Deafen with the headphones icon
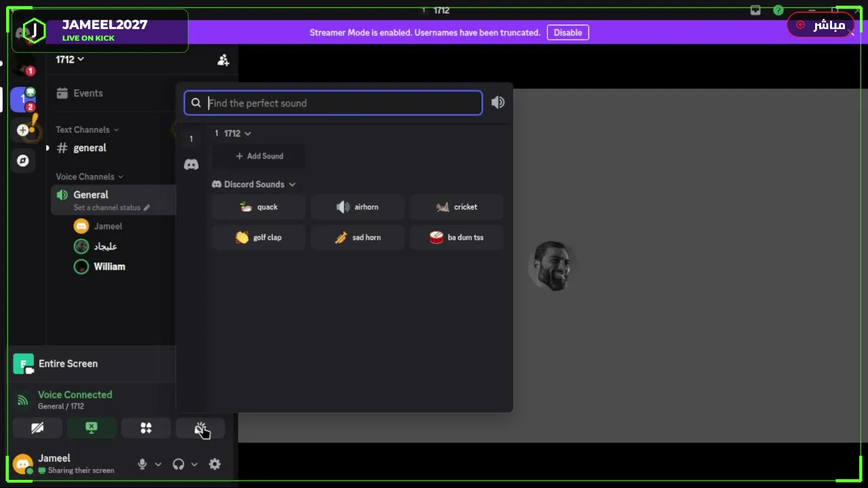The image size is (868, 488). click(x=178, y=464)
